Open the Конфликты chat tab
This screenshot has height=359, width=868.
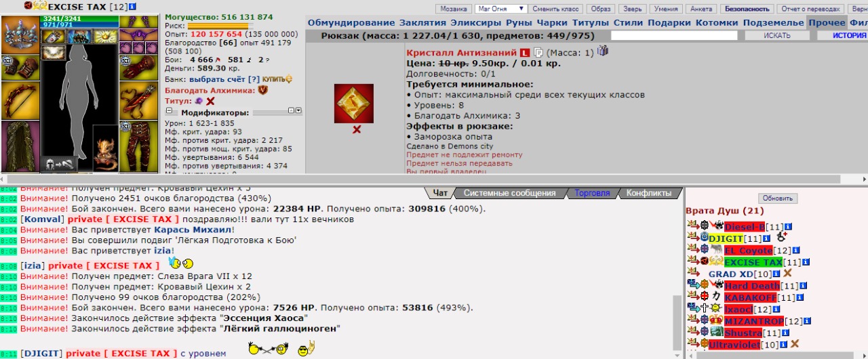coord(649,193)
